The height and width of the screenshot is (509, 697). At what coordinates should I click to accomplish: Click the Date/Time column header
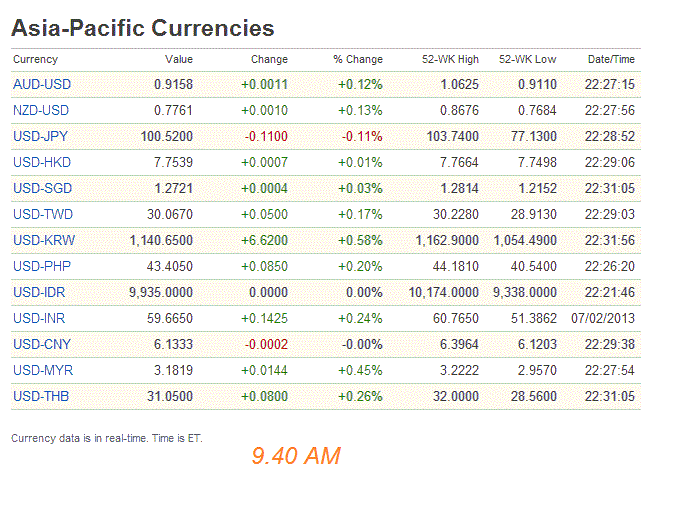coord(611,59)
